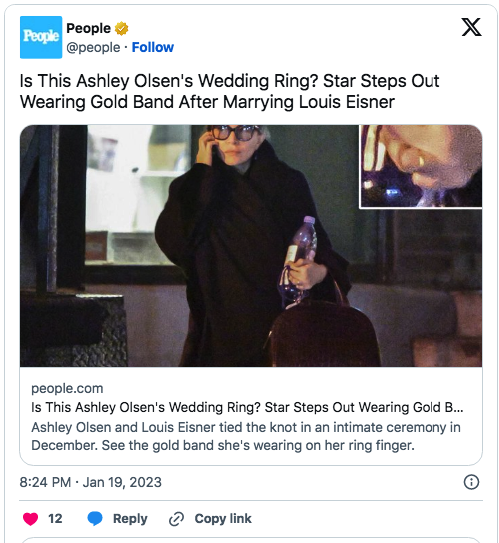
Task: Click the card description about gold band
Action: [246, 436]
